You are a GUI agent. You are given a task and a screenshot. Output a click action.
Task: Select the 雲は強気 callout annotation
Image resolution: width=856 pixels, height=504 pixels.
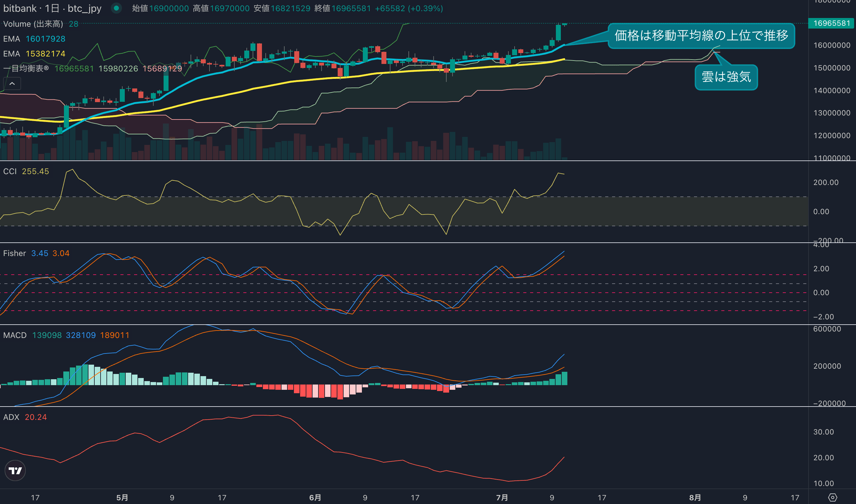coord(726,77)
